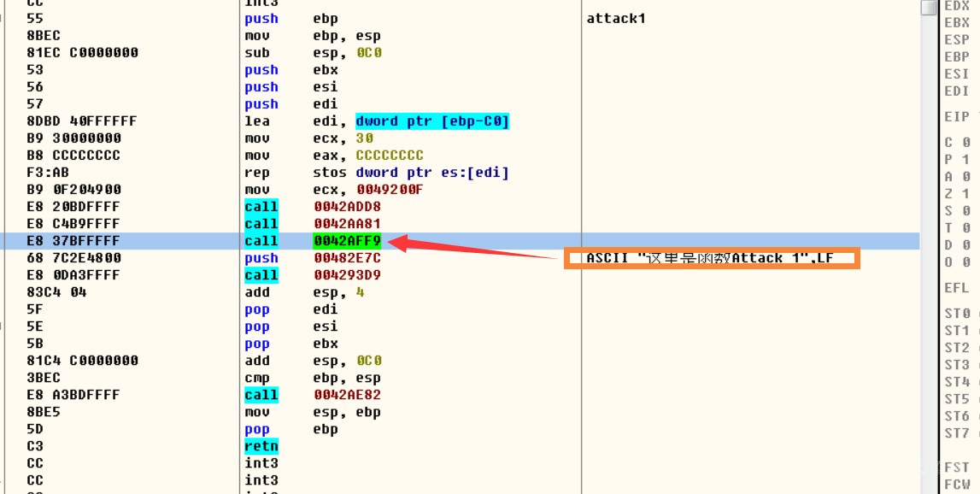This screenshot has width=980, height=494.
Task: Select the 'mov esp, ebp' instruction
Action: coord(313,412)
